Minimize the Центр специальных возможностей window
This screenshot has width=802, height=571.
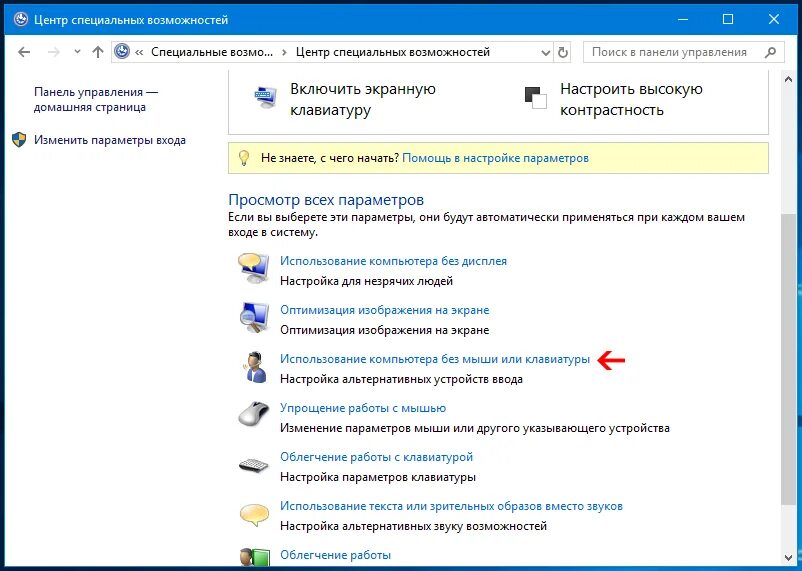click(x=683, y=19)
